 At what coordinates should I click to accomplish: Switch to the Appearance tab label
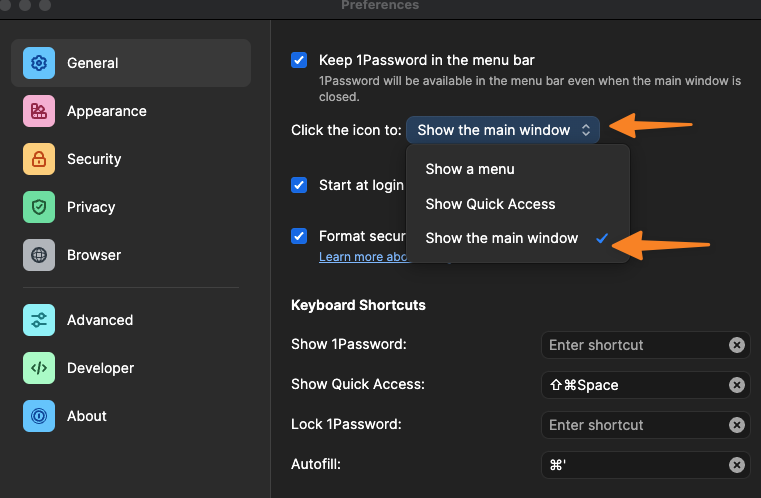(x=107, y=111)
